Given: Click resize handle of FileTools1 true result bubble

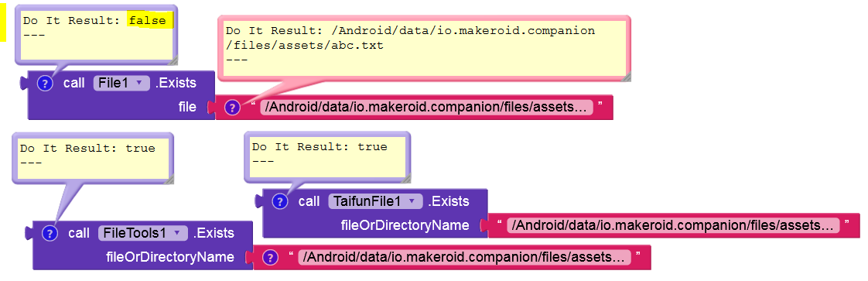Looking at the screenshot, I should coord(169,180).
